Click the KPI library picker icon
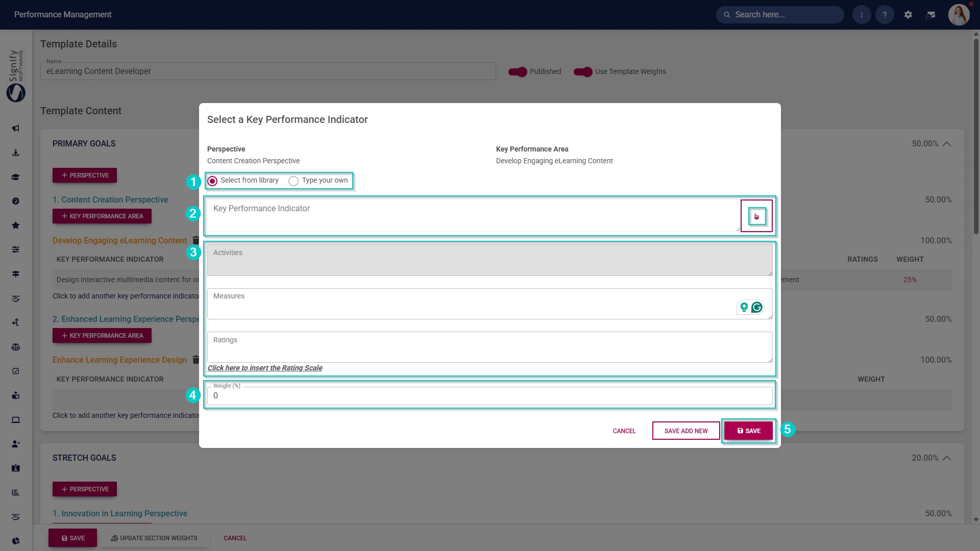The height and width of the screenshot is (551, 980). pyautogui.click(x=756, y=216)
